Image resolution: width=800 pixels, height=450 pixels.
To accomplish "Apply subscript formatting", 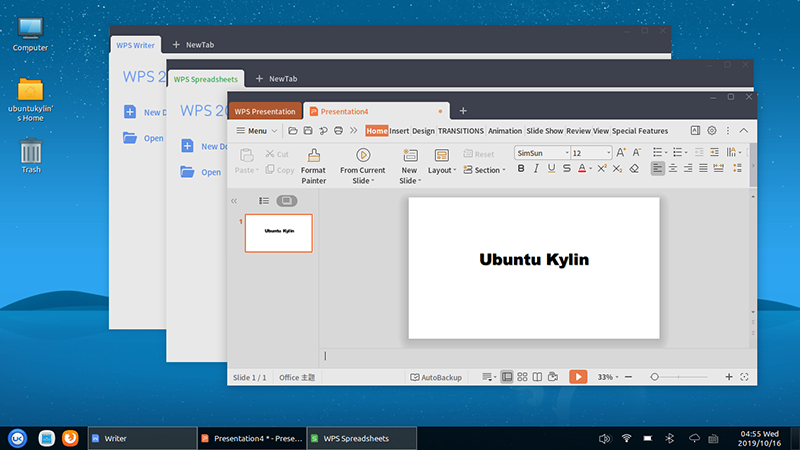I will (617, 168).
